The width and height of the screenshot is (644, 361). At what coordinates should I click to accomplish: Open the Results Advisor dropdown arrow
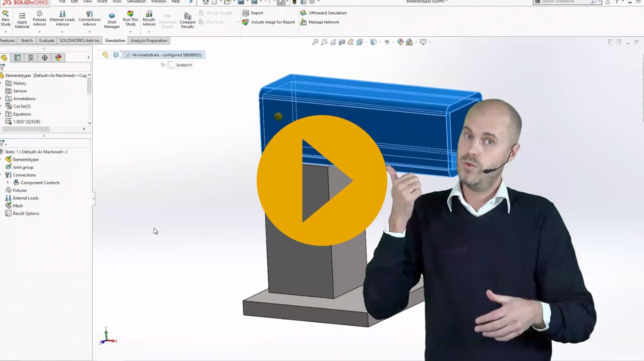pyautogui.click(x=149, y=32)
